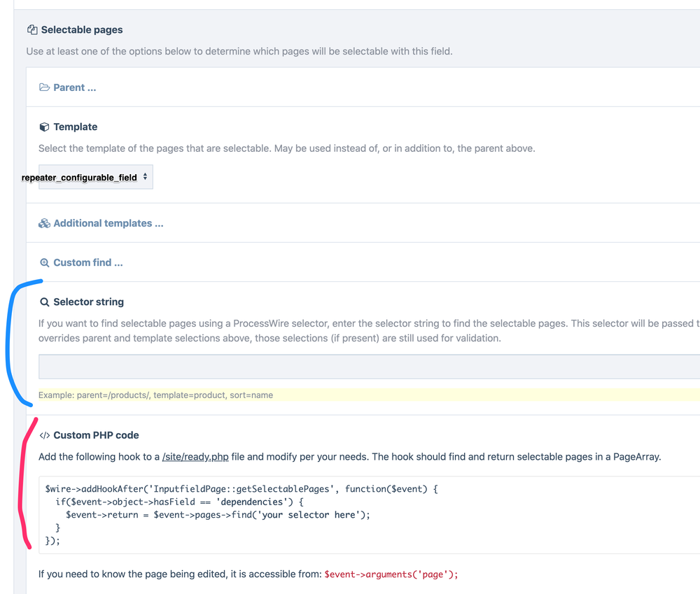700x594 pixels.
Task: Click the addHookAfter code snippet line
Action: [240, 489]
